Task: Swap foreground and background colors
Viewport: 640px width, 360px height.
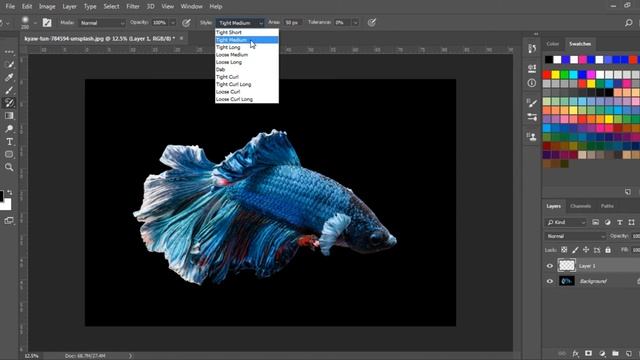Action: pos(9,192)
